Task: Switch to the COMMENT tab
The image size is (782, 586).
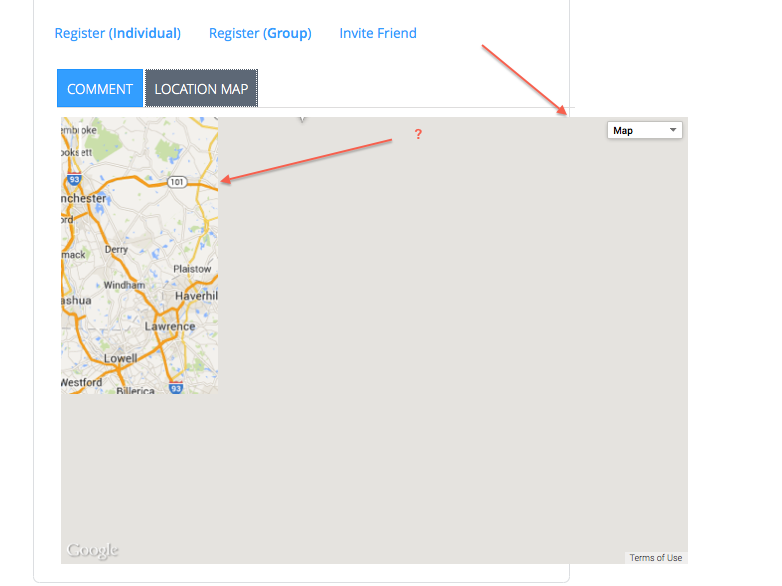Action: pyautogui.click(x=100, y=89)
